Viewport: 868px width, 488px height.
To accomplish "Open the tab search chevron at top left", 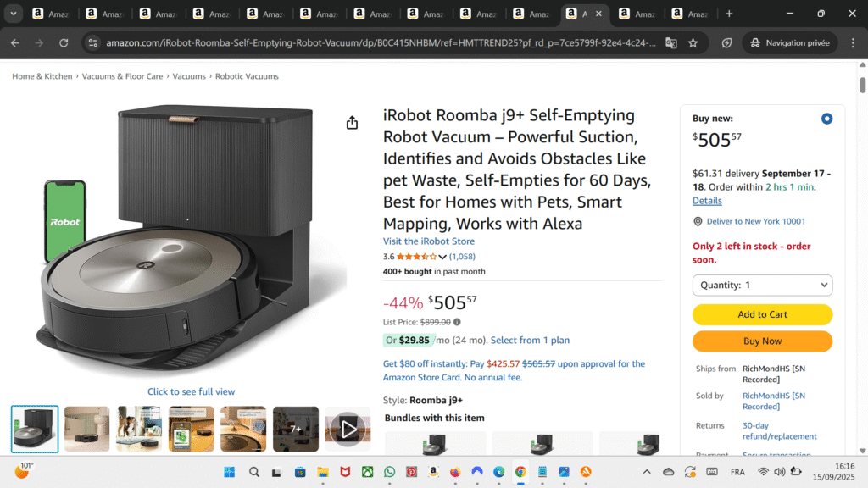I will point(12,14).
